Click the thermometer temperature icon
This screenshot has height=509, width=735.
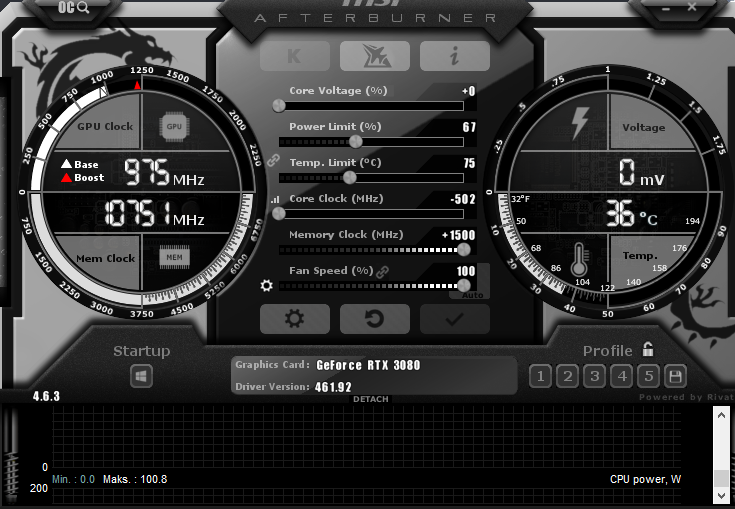(579, 259)
